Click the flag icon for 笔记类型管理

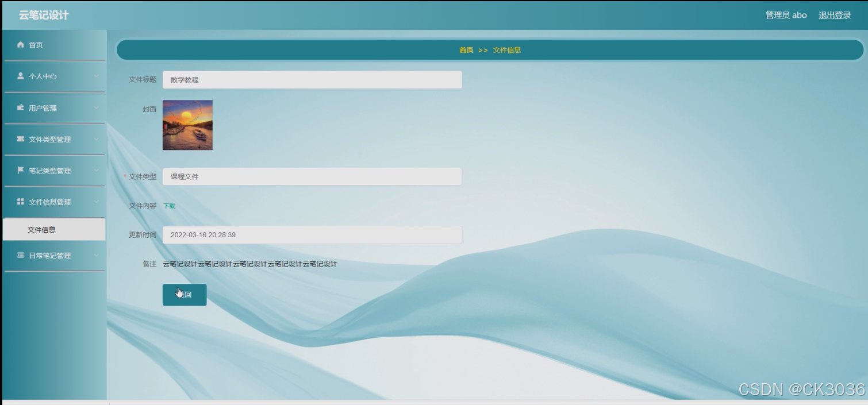point(21,171)
